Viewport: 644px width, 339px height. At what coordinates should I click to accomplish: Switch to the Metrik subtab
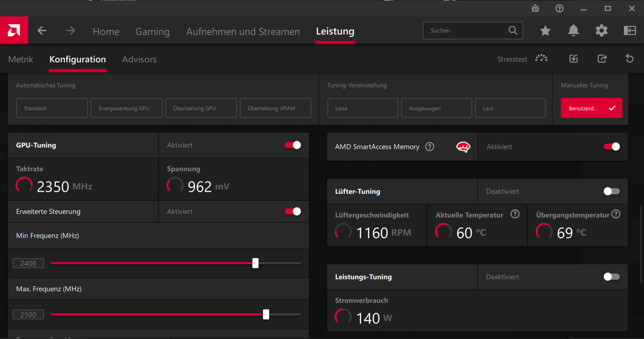tap(21, 59)
